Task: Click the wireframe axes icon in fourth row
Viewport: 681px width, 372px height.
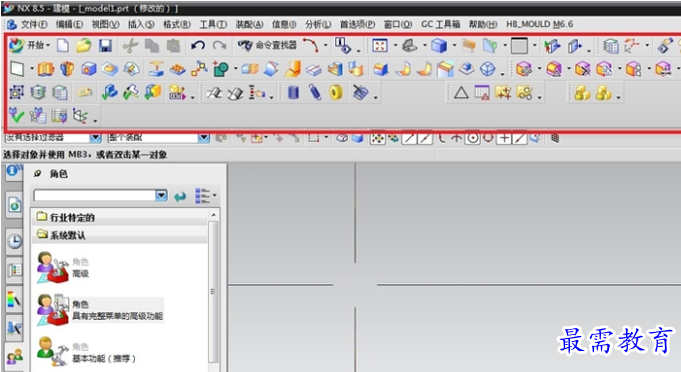Action: (80, 115)
